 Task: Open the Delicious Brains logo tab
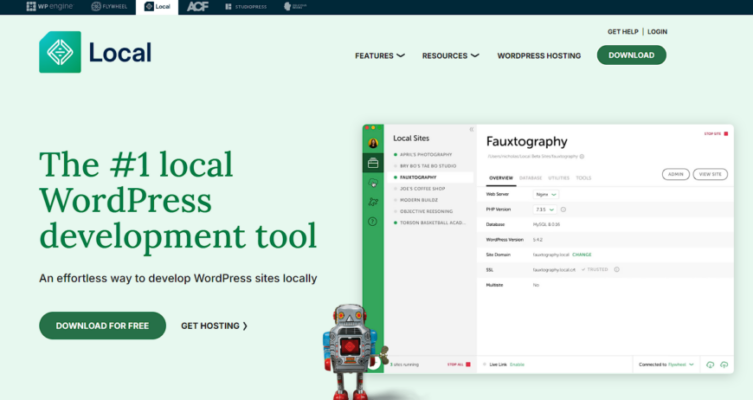(x=295, y=6)
